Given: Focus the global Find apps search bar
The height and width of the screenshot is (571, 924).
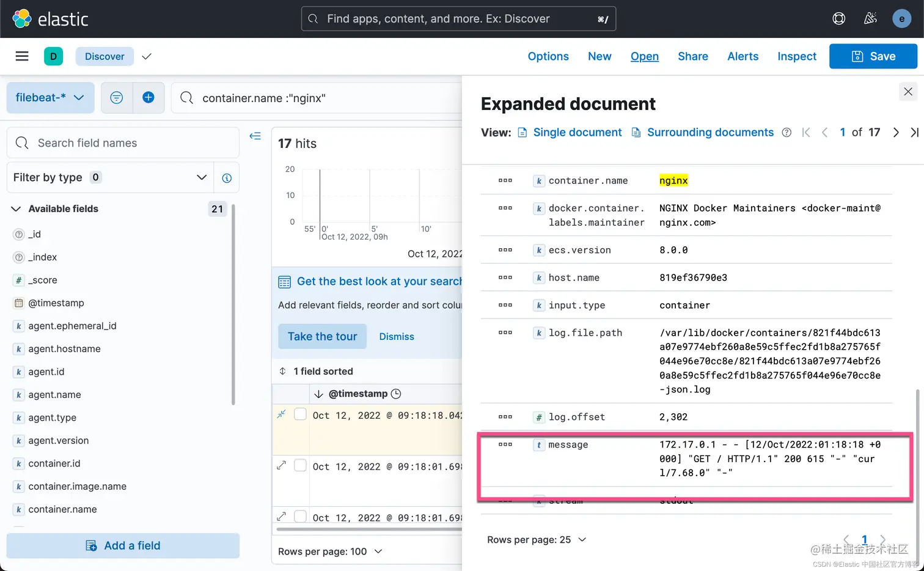Looking at the screenshot, I should 458,19.
